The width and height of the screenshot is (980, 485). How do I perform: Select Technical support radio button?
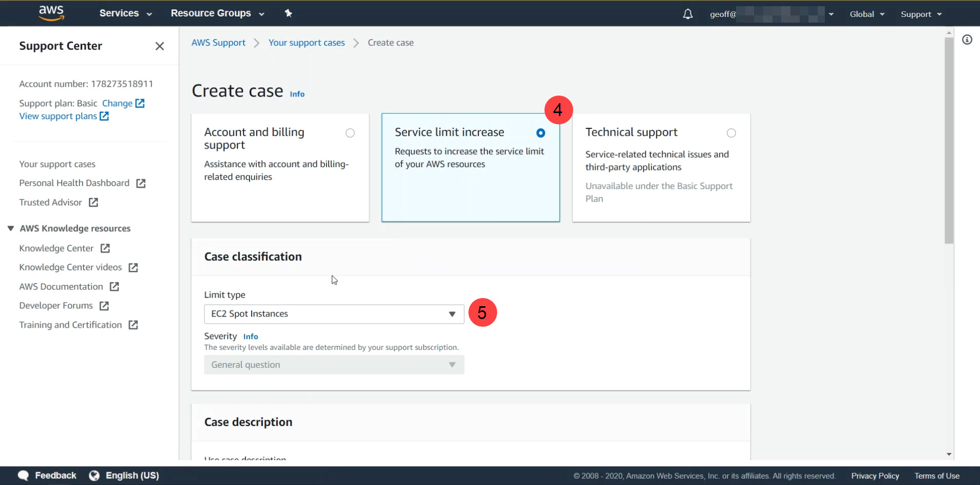coord(731,133)
